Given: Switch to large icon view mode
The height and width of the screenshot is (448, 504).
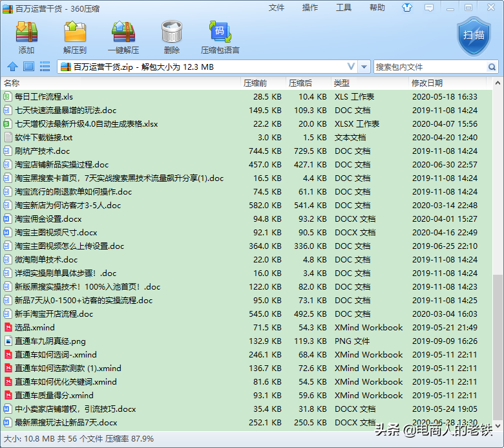Looking at the screenshot, I should tap(28, 67).
